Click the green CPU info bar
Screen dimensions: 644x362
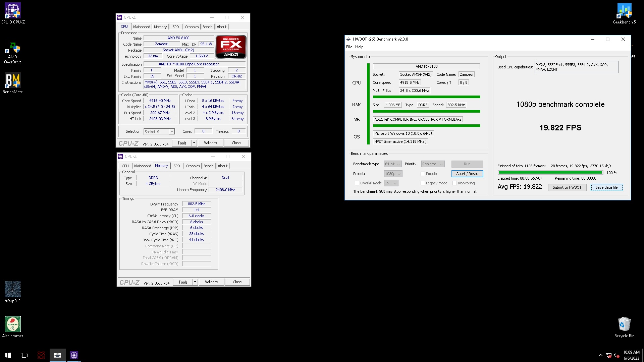(426, 97)
